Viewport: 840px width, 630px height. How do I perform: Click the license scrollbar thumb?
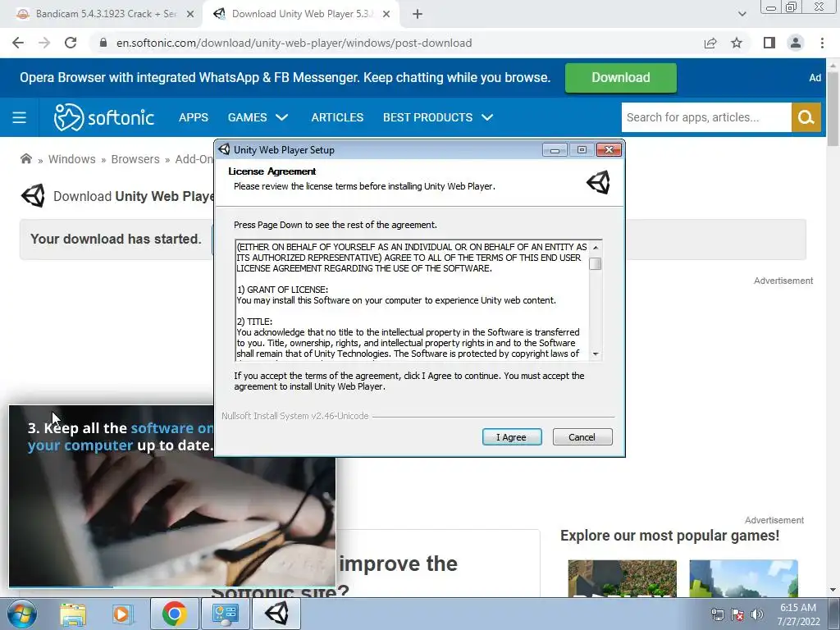coord(596,264)
